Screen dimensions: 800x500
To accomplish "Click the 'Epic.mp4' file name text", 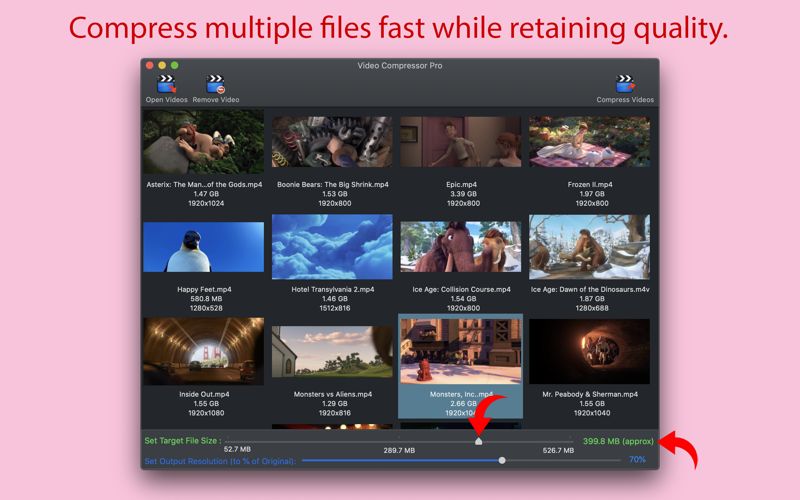I will click(x=461, y=185).
